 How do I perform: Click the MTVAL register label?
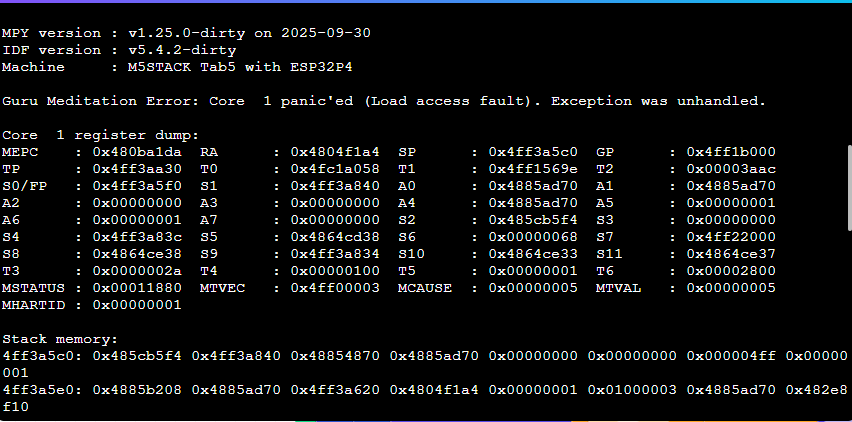[x=620, y=288]
